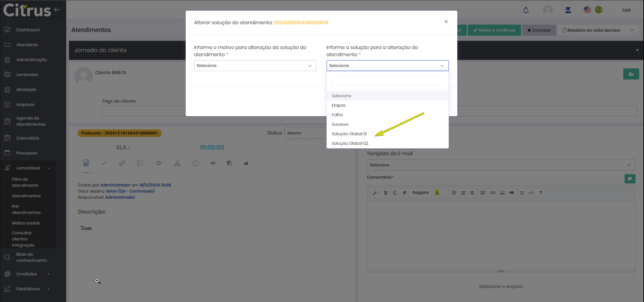The image size is (644, 302).
Task: Open code view in comment editor
Action: (x=531, y=193)
